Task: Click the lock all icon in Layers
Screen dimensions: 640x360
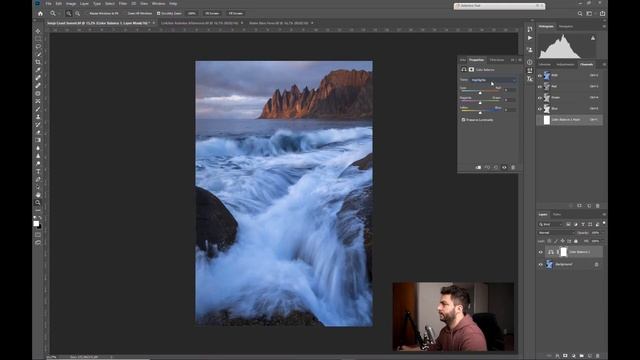Action: pyautogui.click(x=576, y=241)
